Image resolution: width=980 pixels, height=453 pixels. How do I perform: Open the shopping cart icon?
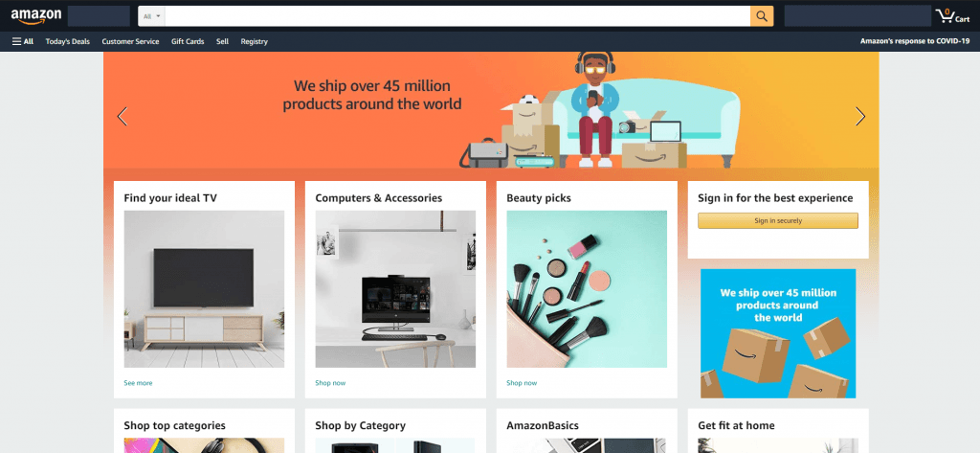(952, 16)
